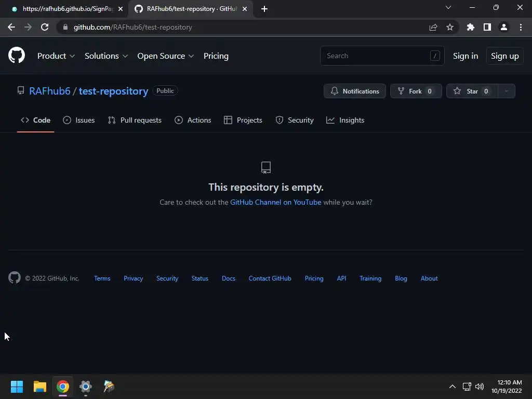Focus the GitHub Search field

pos(382,56)
